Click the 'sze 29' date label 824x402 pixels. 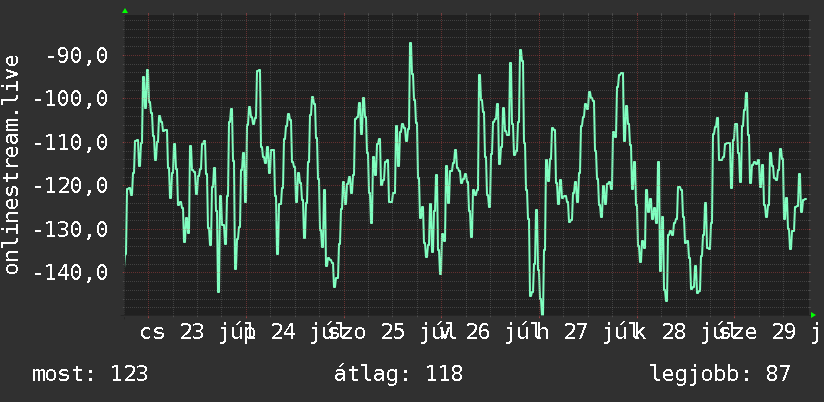tap(757, 333)
